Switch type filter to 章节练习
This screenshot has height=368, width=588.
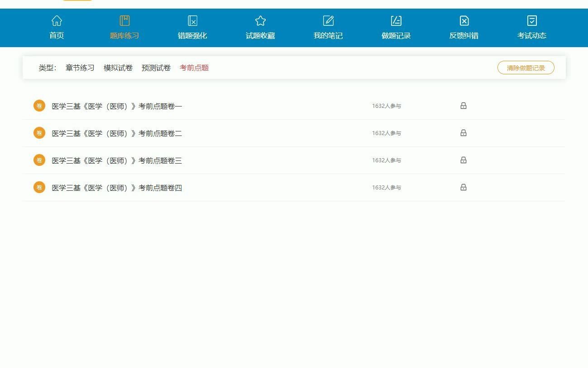pos(80,68)
